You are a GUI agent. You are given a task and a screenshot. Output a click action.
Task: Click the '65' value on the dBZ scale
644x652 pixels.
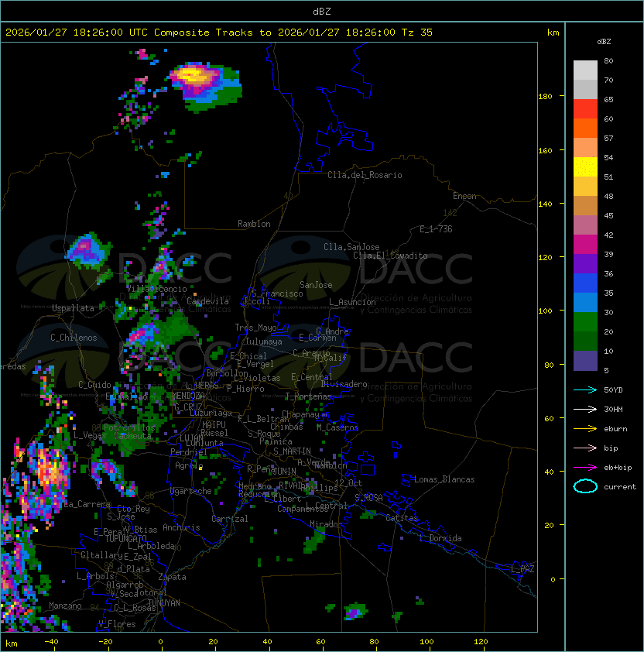(608, 99)
